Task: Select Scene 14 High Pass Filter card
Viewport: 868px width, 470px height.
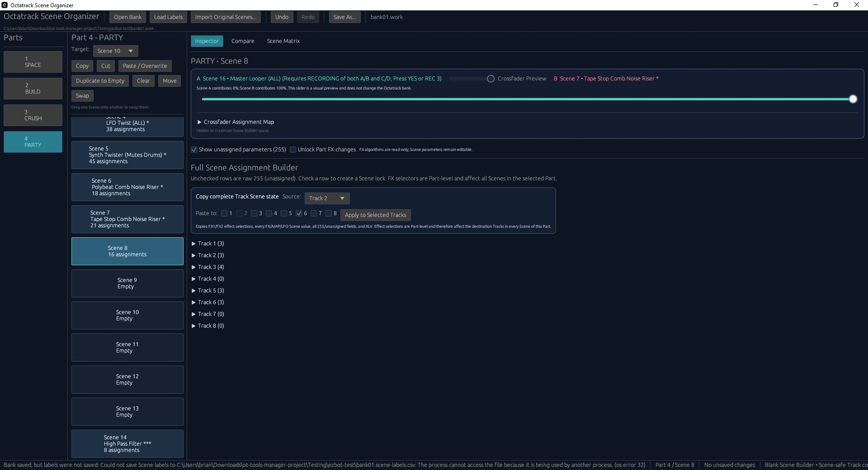Action: tap(127, 444)
